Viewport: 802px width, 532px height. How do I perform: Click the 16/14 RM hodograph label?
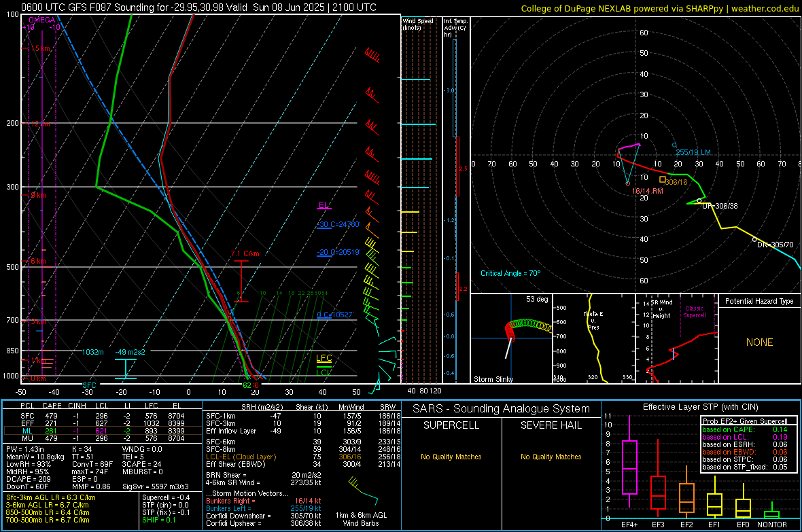tap(648, 191)
